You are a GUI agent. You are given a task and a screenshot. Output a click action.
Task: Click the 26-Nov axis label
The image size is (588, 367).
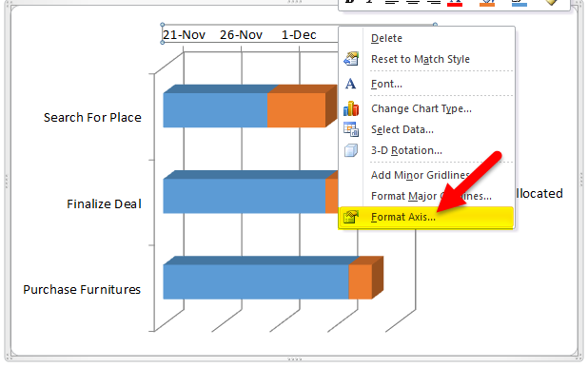pyautogui.click(x=241, y=35)
